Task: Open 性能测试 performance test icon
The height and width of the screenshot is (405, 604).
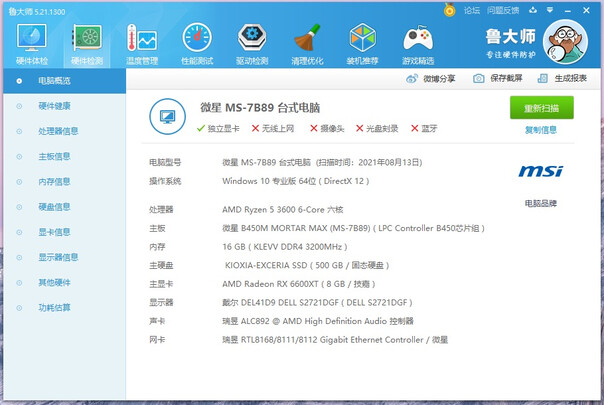Action: pyautogui.click(x=196, y=42)
